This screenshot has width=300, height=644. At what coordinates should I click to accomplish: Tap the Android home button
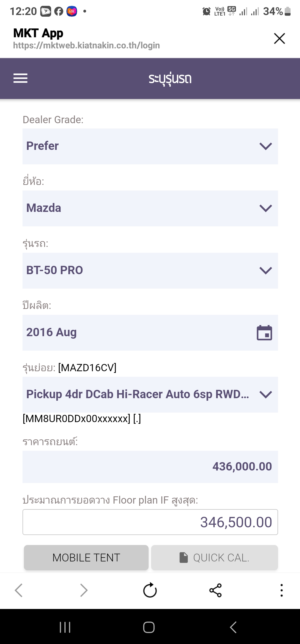(149, 627)
